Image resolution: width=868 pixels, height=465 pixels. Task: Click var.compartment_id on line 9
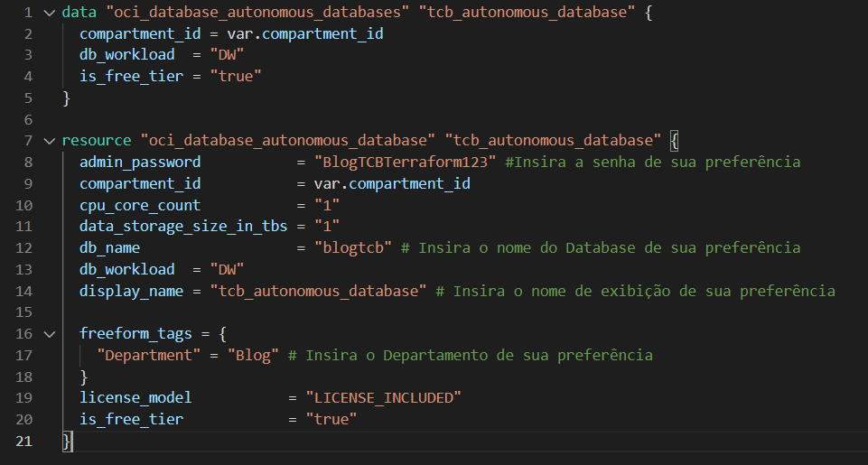coord(392,184)
